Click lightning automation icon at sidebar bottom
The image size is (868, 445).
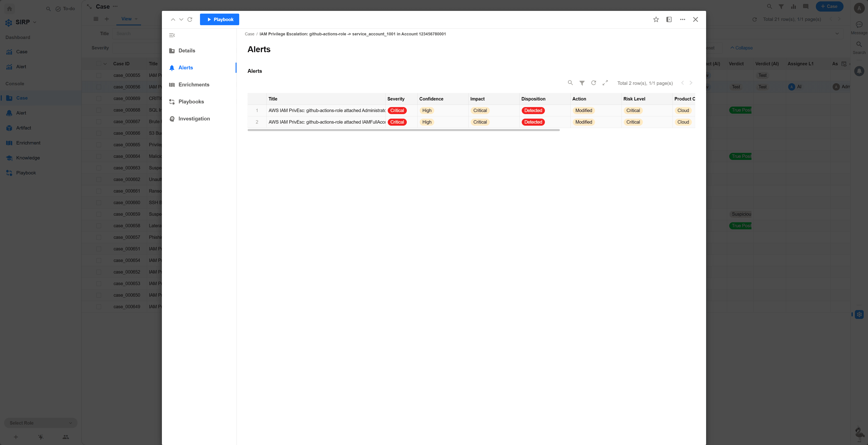pos(41,437)
